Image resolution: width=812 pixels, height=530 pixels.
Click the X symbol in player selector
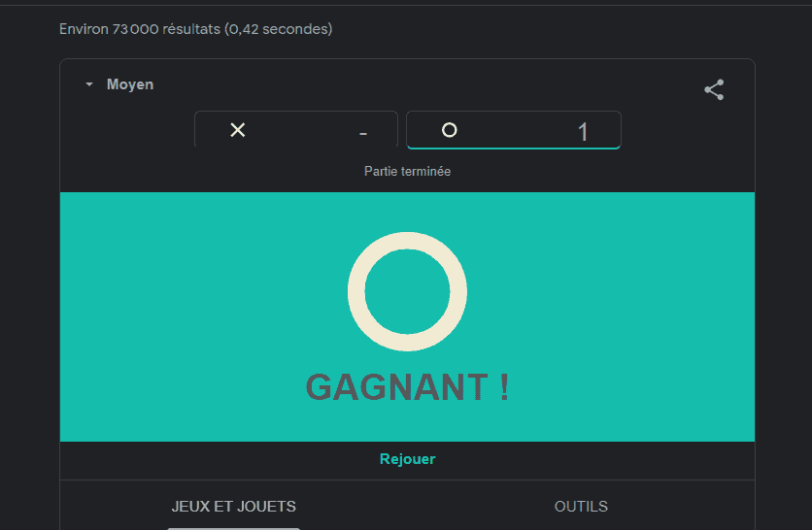click(237, 130)
